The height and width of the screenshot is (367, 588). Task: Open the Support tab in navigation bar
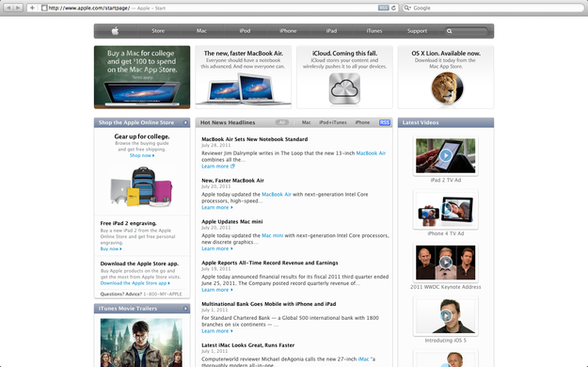coord(417,31)
